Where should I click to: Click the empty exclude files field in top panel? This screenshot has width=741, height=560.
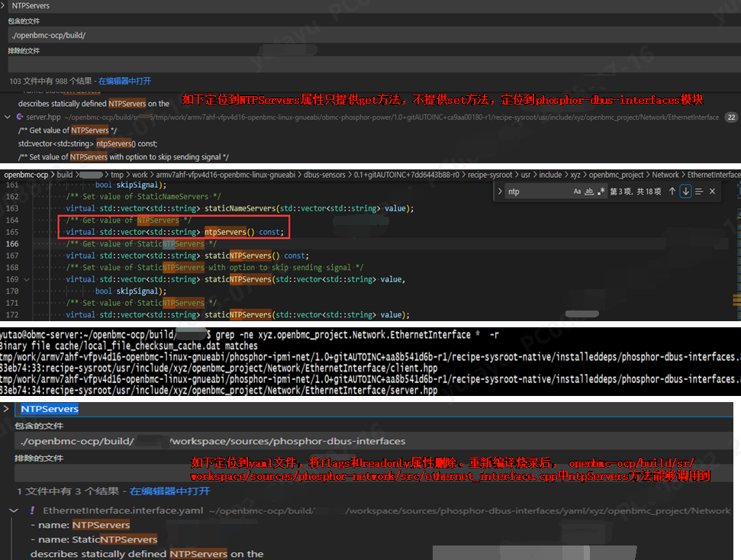tap(374, 64)
